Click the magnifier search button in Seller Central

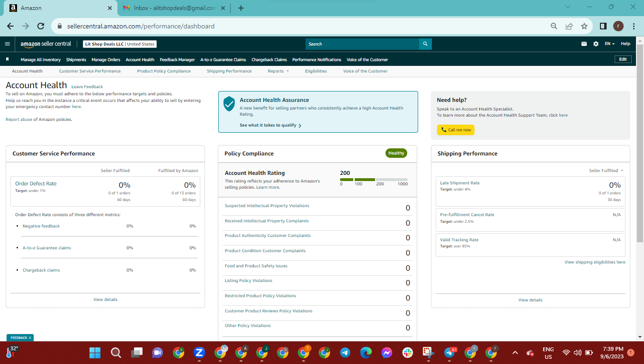coord(425,44)
